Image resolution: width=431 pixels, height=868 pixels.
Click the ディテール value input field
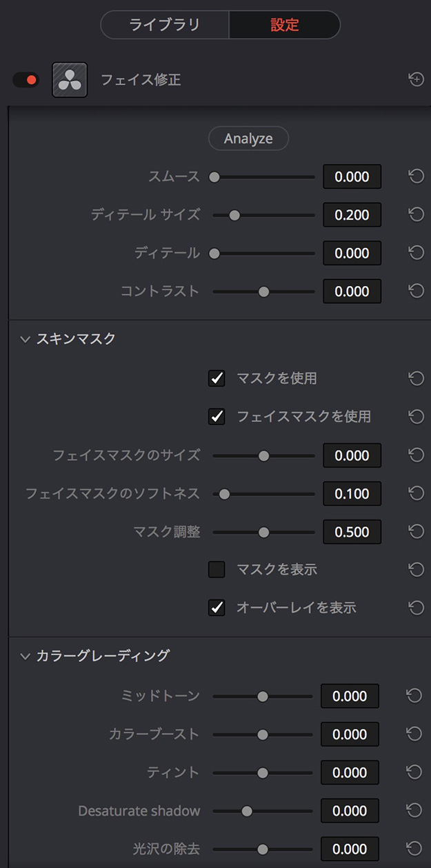[x=352, y=254]
